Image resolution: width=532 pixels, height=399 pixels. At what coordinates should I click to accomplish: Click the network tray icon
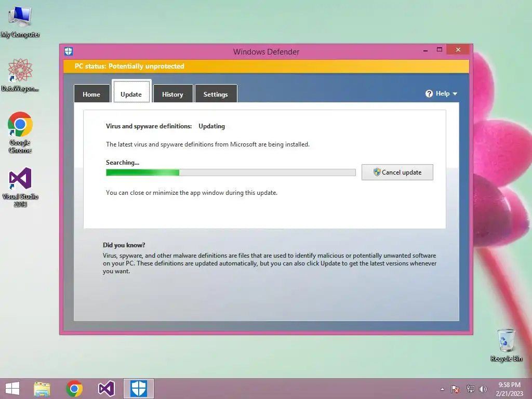pyautogui.click(x=470, y=389)
